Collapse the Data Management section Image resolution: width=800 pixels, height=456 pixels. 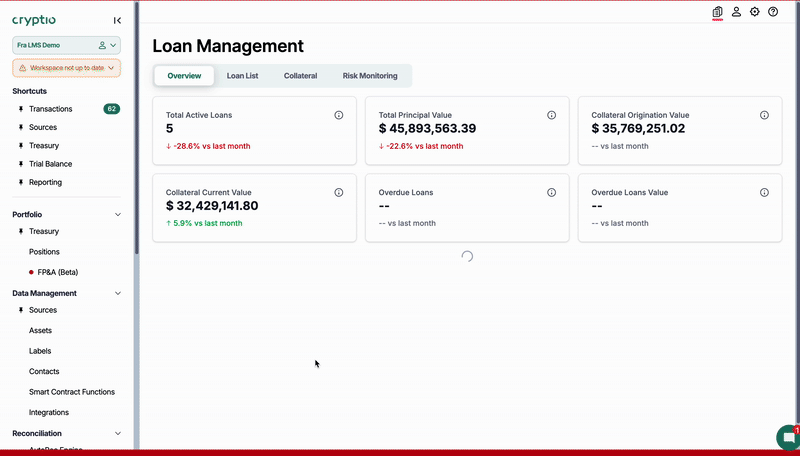pyautogui.click(x=118, y=293)
